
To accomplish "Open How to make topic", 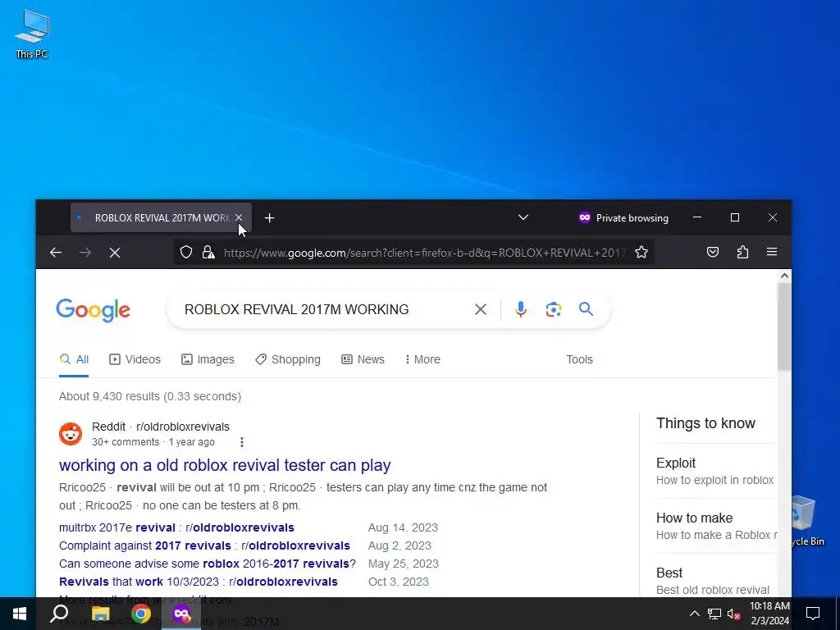I will (x=715, y=526).
